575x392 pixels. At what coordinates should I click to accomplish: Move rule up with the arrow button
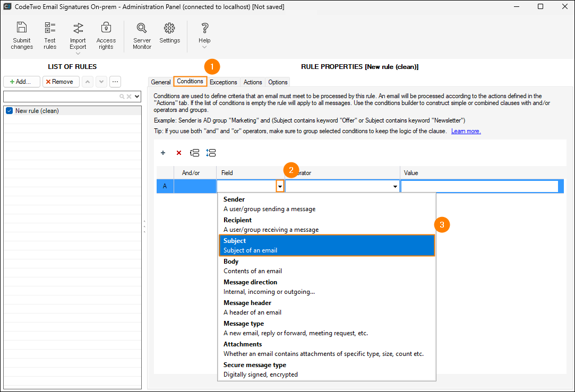pyautogui.click(x=88, y=82)
